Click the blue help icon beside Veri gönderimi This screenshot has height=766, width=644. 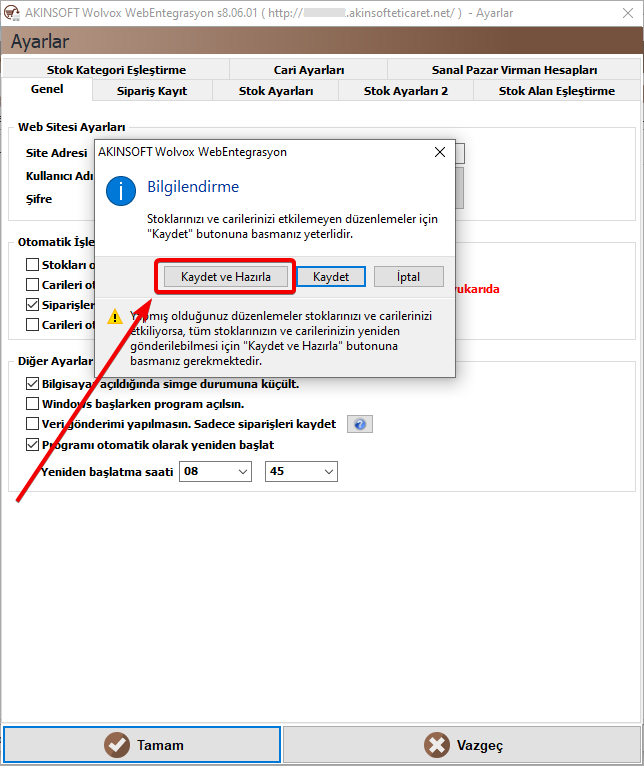(x=360, y=424)
